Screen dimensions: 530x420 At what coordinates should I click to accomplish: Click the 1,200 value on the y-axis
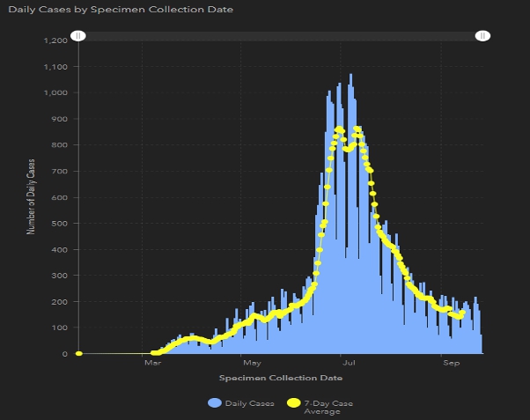click(55, 41)
